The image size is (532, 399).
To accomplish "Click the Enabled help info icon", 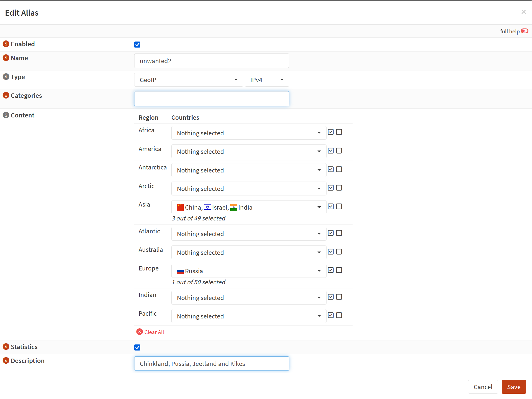I will (x=6, y=44).
